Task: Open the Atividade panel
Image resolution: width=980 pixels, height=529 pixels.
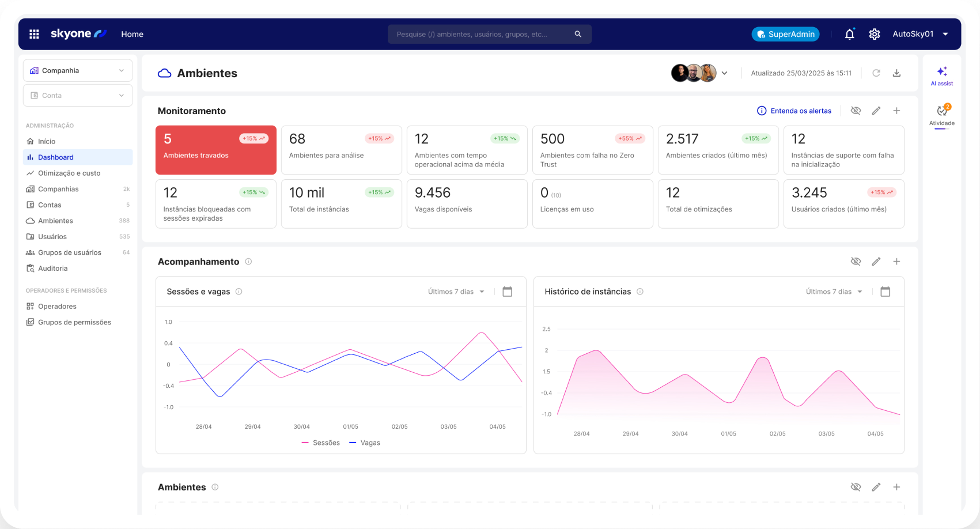Action: tap(941, 115)
